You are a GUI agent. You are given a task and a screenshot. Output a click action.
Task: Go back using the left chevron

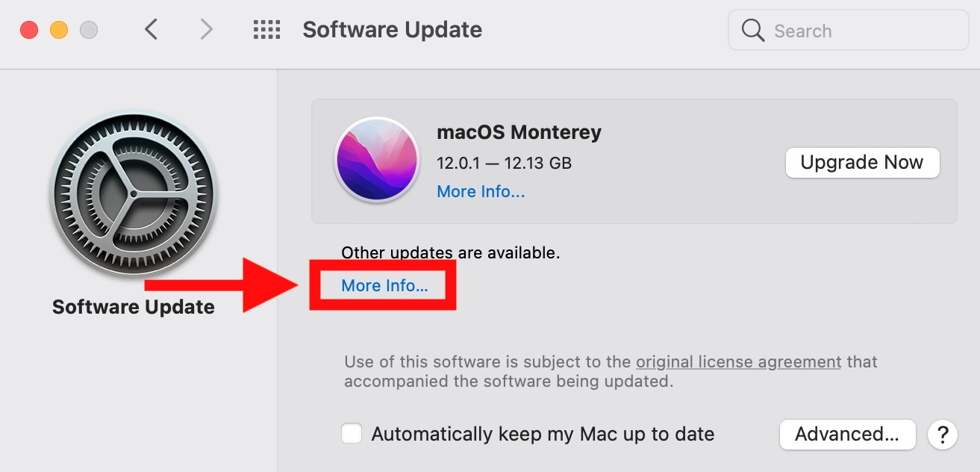tap(152, 30)
